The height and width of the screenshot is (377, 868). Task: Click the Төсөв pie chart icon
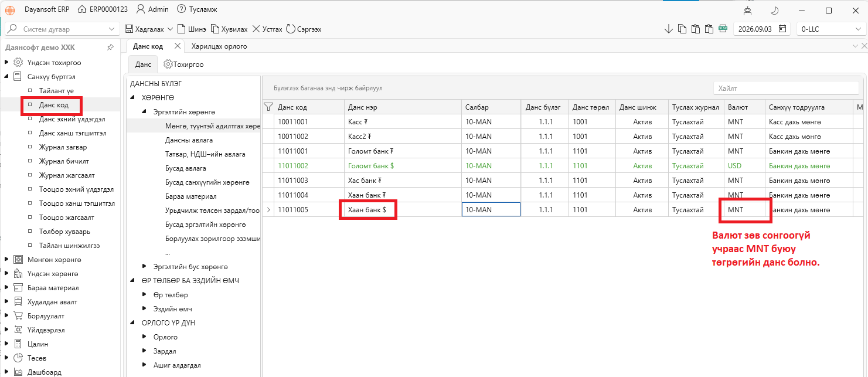pyautogui.click(x=18, y=358)
